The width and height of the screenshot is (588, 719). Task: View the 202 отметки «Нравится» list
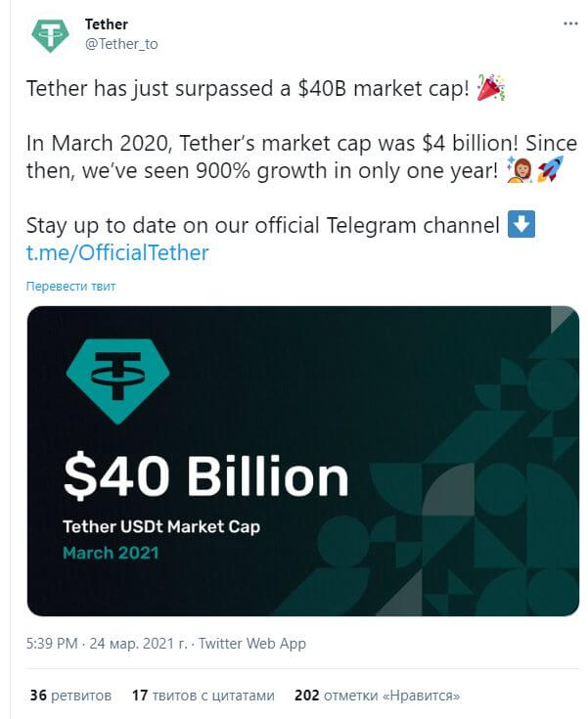(x=377, y=696)
